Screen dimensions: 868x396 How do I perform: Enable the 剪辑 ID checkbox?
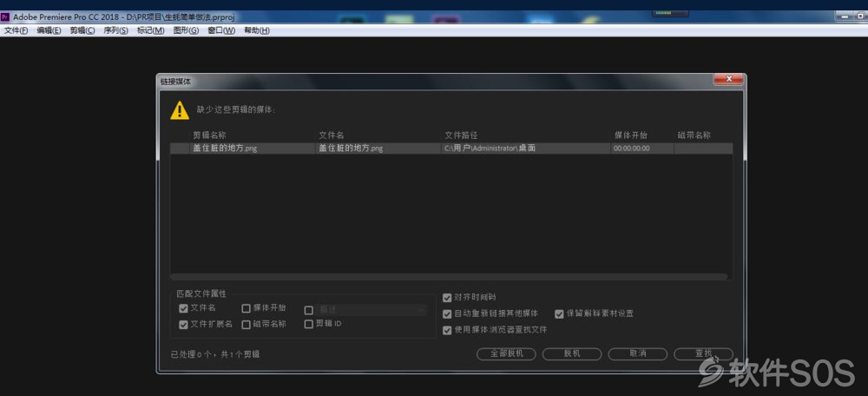click(309, 324)
